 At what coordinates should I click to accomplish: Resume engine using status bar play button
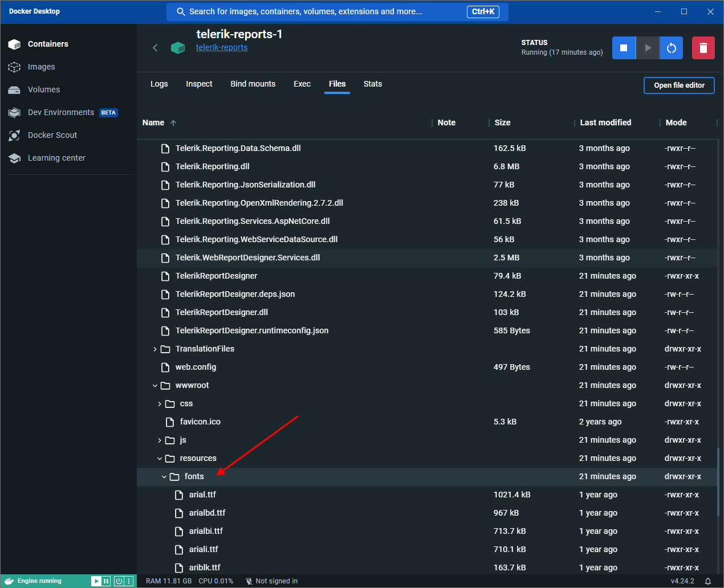(96, 581)
